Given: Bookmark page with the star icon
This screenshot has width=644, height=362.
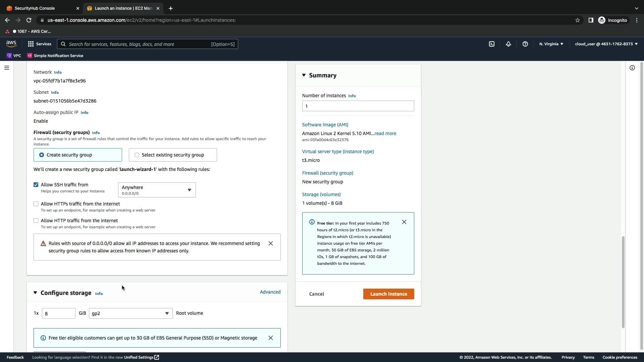Looking at the screenshot, I should coord(578,20).
